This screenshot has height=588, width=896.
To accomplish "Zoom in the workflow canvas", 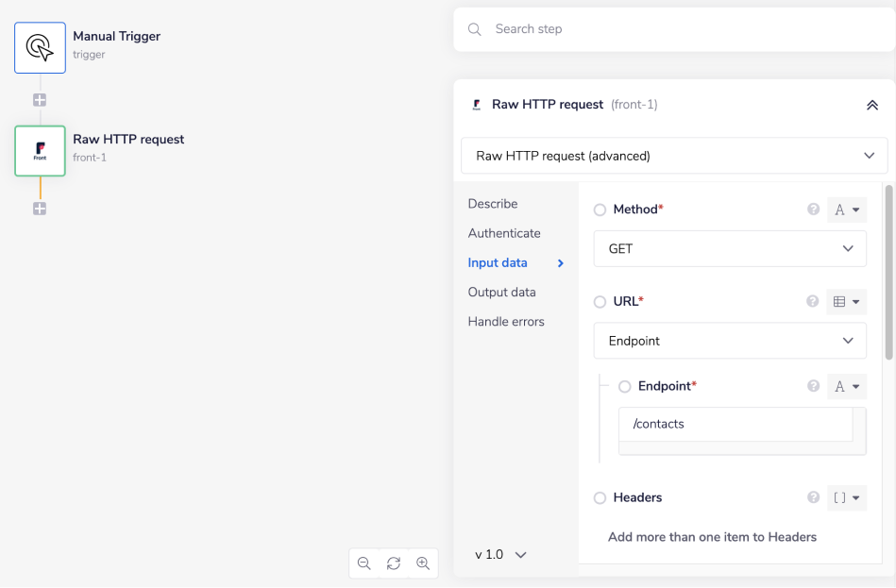I will (x=423, y=563).
